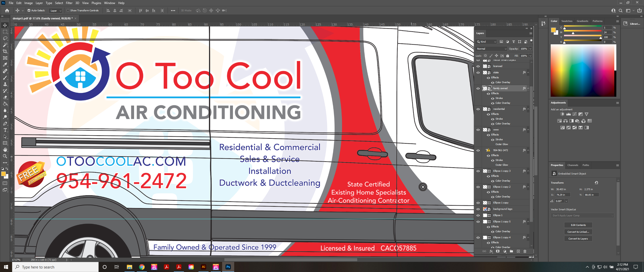This screenshot has height=272, width=644.
Task: Hide the state layer
Action: [x=478, y=73]
